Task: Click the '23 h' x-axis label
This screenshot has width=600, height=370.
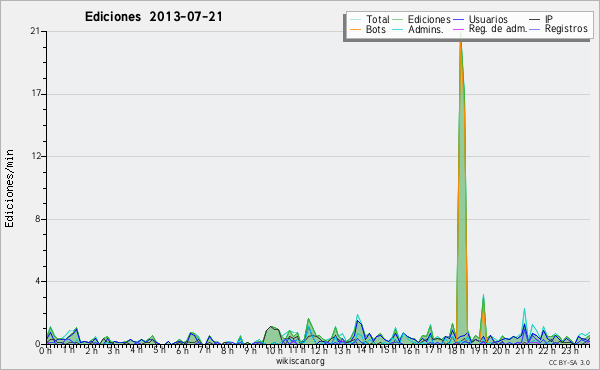Action: [x=570, y=351]
